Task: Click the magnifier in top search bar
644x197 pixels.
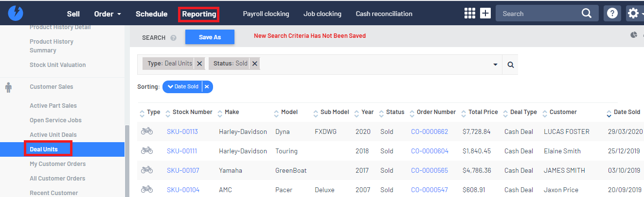Action: tap(587, 14)
